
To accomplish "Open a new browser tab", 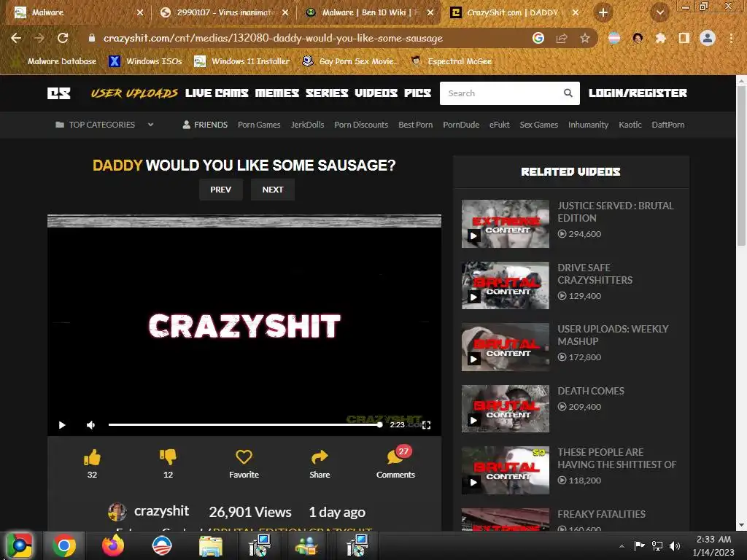I will 603,12.
